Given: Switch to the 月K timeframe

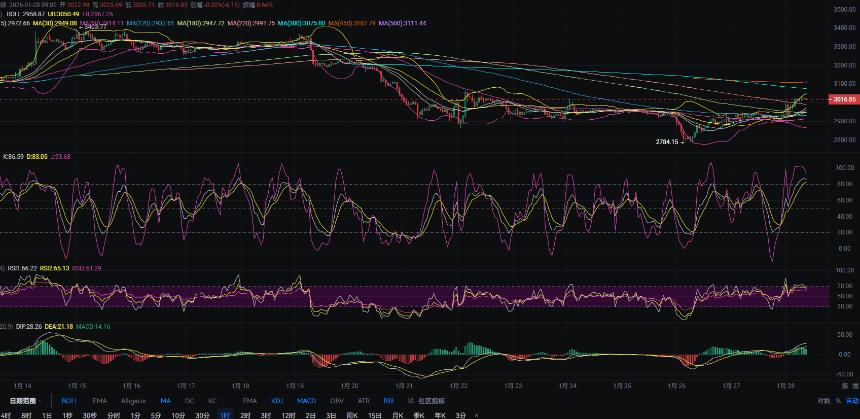Looking at the screenshot, I should pos(398,415).
